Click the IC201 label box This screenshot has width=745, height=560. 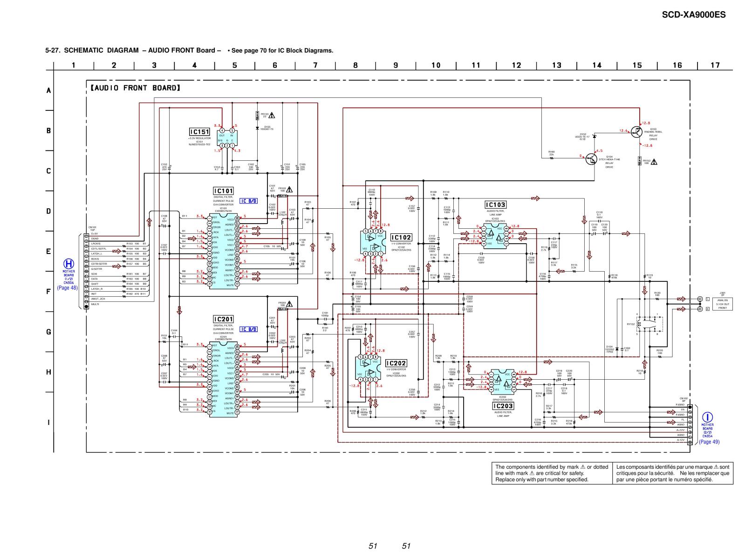click(x=223, y=319)
